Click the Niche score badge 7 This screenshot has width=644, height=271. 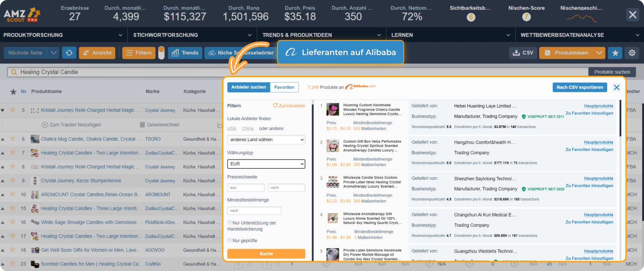click(x=526, y=17)
